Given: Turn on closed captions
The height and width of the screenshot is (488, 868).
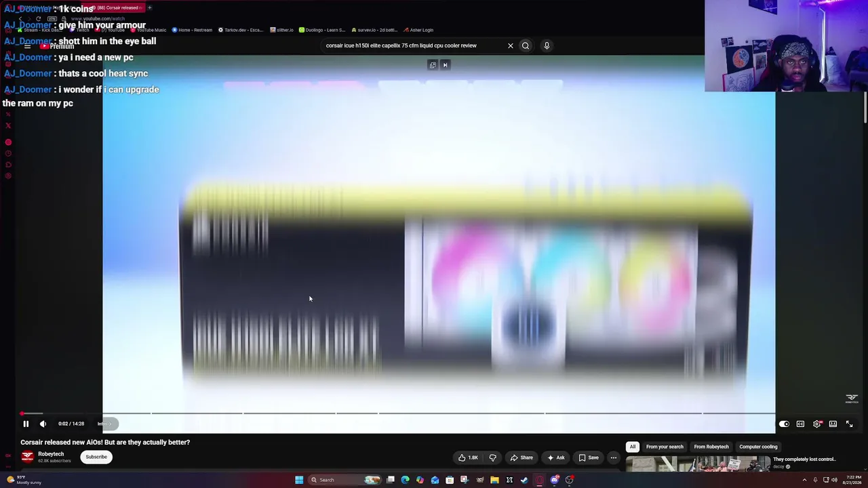Looking at the screenshot, I should click(x=800, y=424).
